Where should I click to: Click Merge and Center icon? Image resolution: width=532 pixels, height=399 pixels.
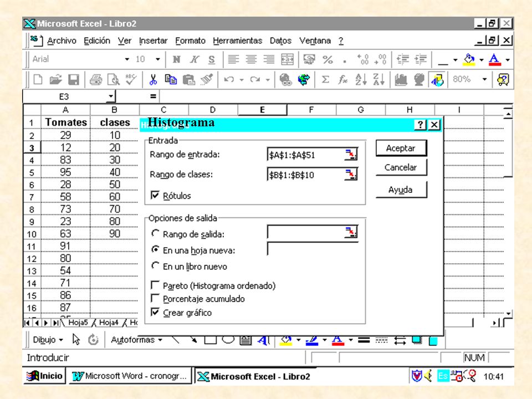click(x=288, y=59)
